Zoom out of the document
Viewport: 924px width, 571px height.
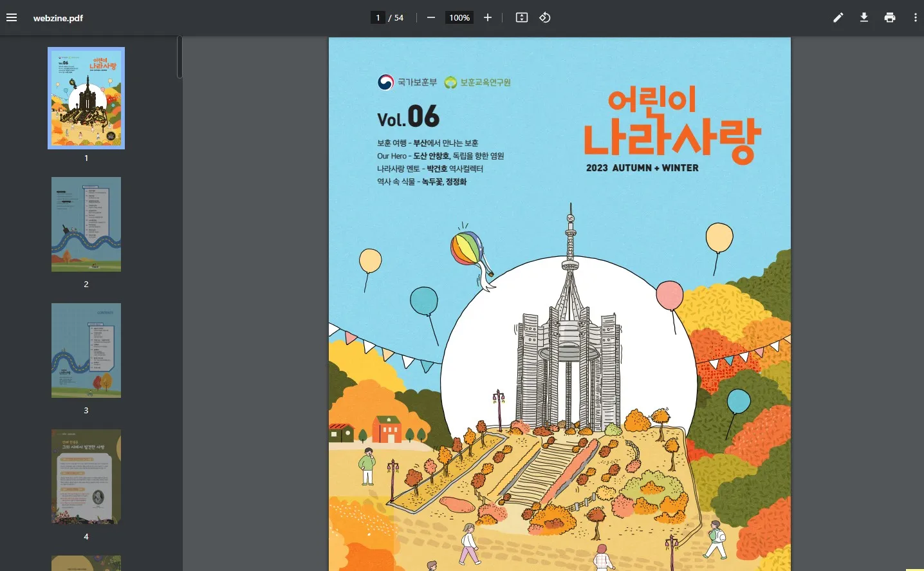[430, 17]
